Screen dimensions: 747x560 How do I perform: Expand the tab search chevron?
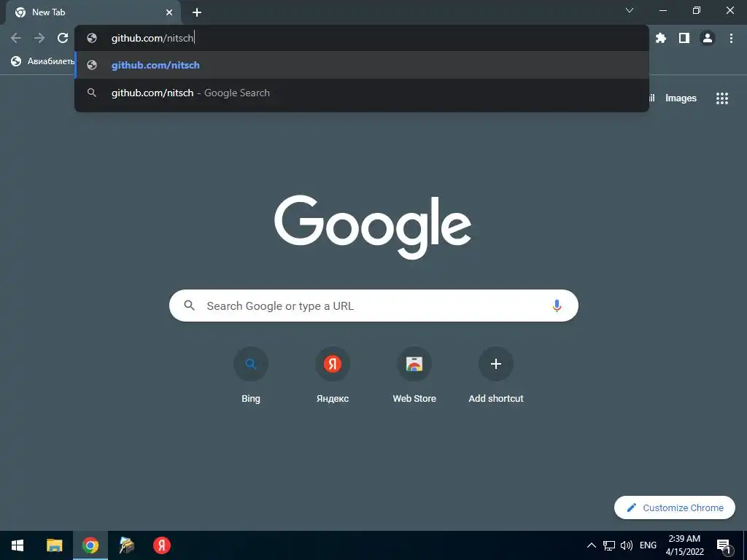[x=630, y=10]
